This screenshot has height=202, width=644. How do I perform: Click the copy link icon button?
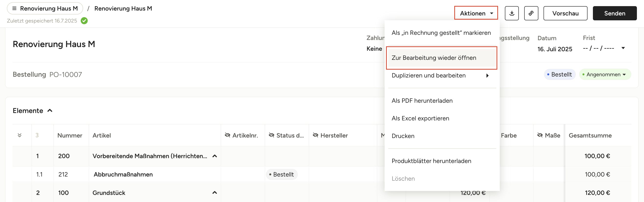click(x=531, y=13)
